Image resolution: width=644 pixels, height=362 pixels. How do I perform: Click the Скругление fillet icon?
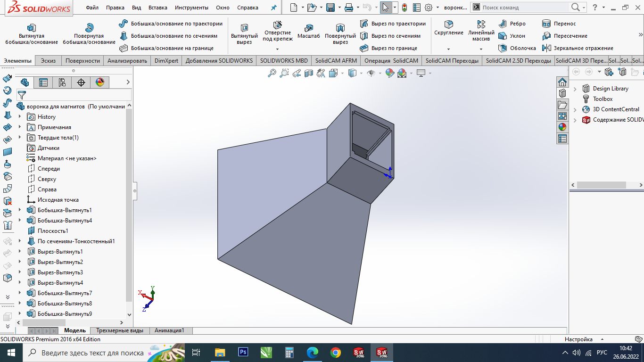(x=448, y=25)
